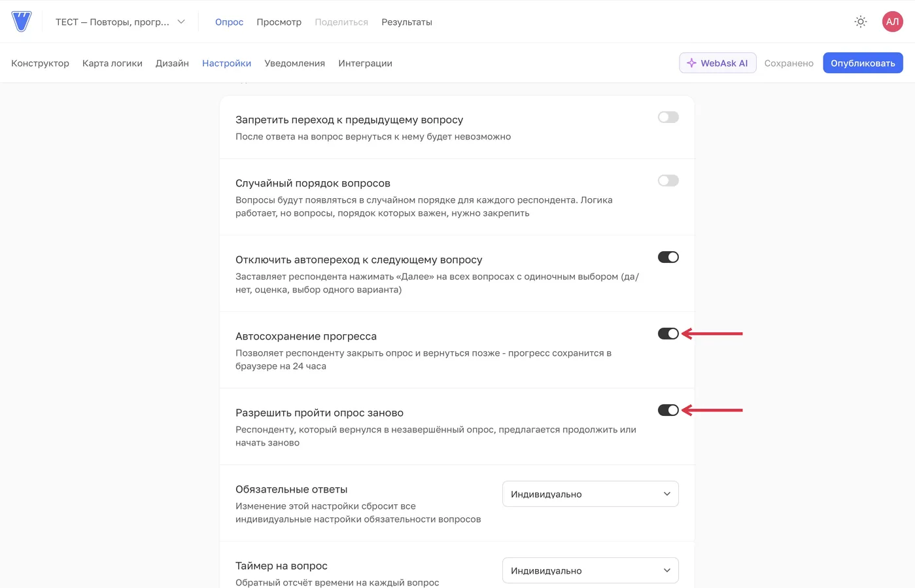Select the Поделиться tab
915x588 pixels.
[341, 22]
